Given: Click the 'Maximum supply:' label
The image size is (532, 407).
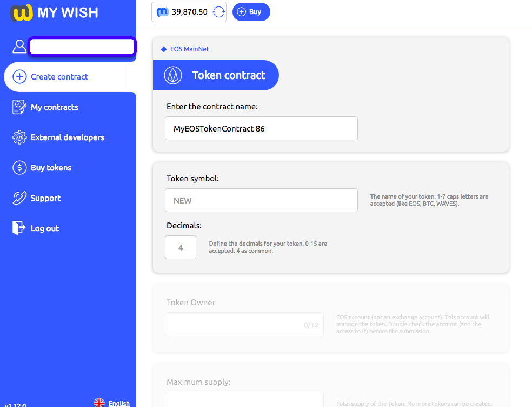Looking at the screenshot, I should click(198, 382).
